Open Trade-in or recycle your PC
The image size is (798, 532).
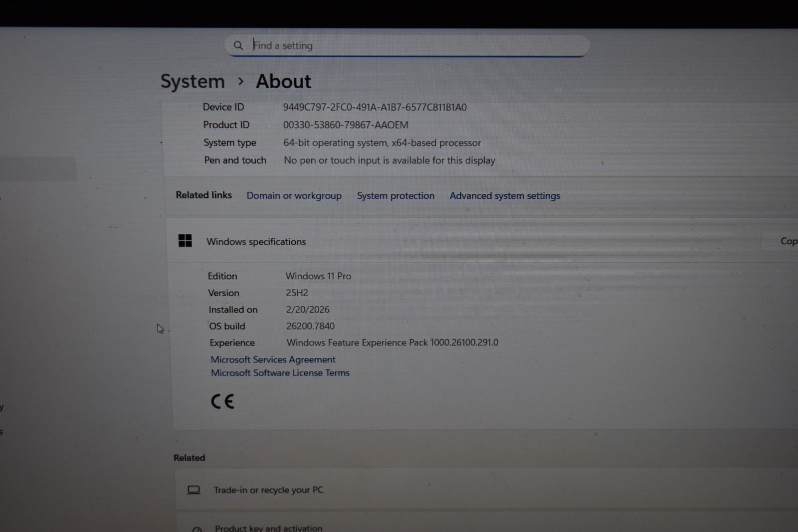487,490
